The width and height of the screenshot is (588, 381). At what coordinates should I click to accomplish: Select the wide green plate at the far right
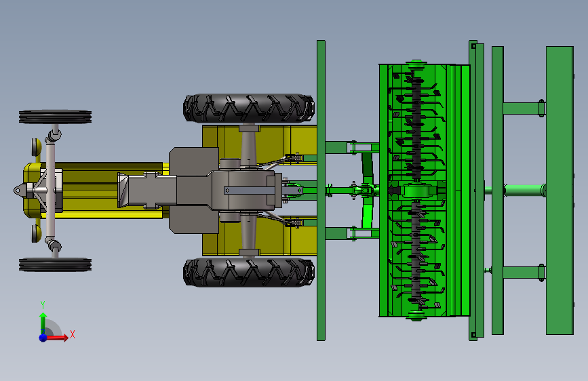560,190
